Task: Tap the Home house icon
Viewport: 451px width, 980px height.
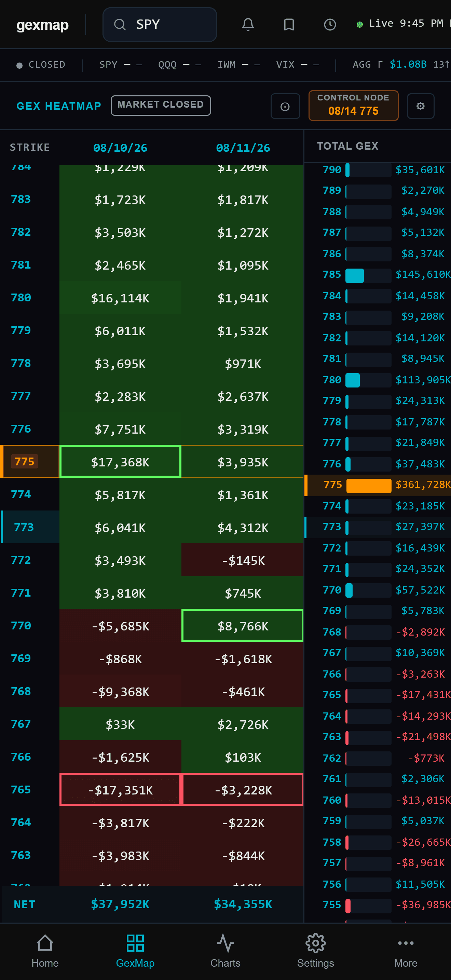Action: click(45, 943)
